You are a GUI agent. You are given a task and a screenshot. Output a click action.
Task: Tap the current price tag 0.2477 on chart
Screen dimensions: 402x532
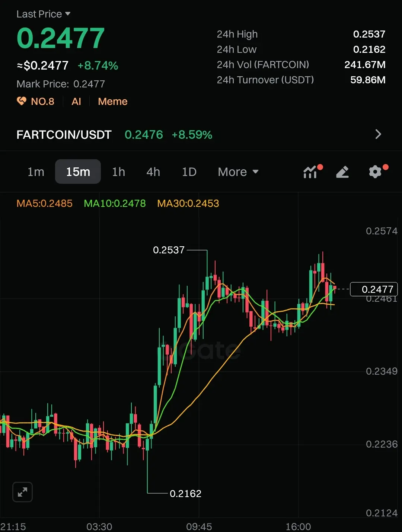(374, 289)
